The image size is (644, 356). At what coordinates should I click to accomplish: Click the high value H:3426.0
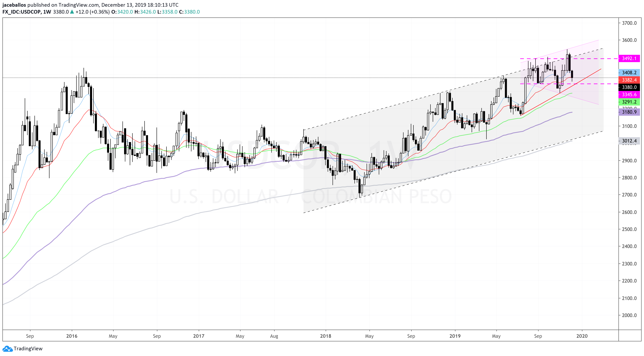pos(145,12)
